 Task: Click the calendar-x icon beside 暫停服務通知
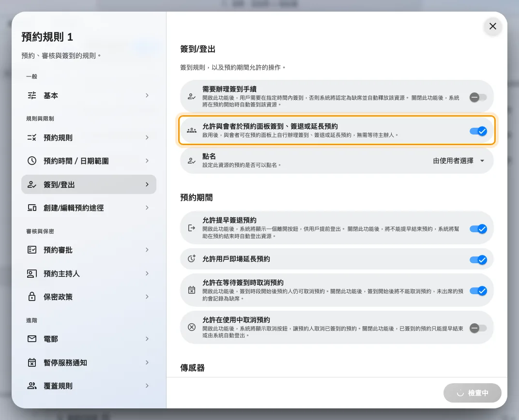(32, 362)
